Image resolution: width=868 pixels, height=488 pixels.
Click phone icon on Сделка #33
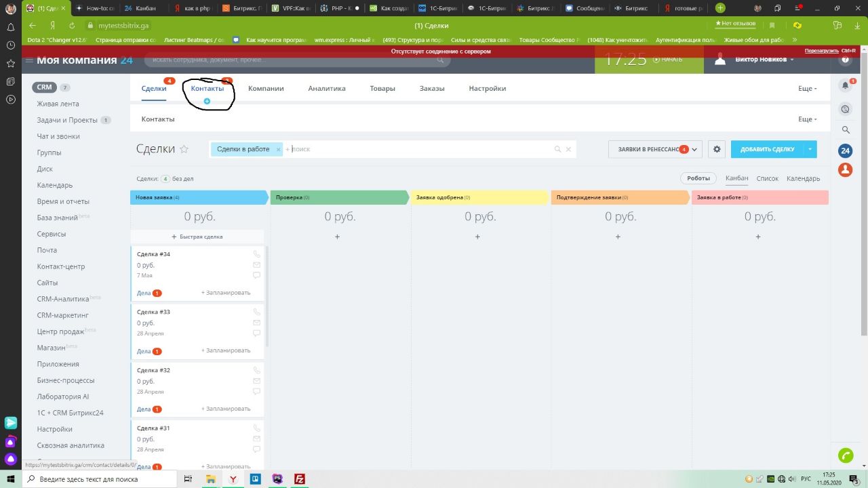click(x=256, y=312)
